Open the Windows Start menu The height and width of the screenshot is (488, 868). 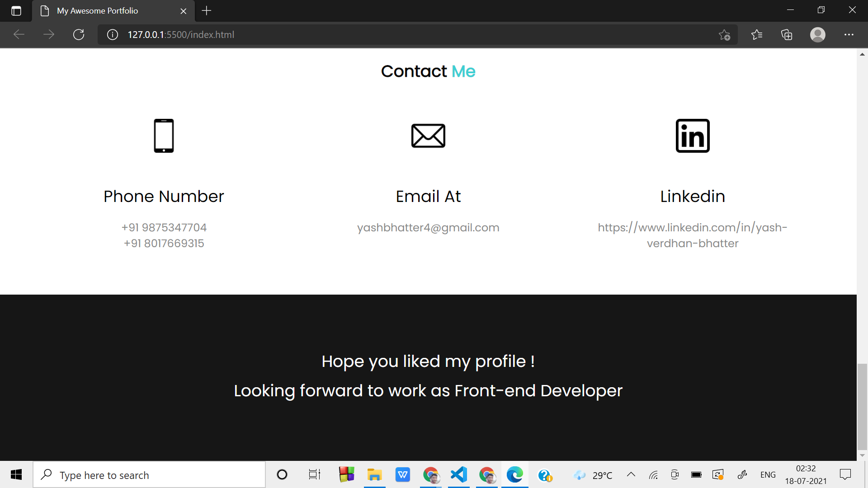tap(16, 474)
